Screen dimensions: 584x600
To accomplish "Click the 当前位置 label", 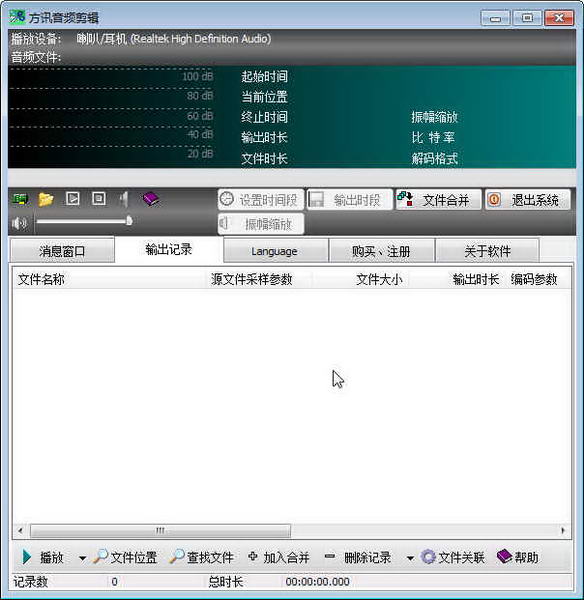I will click(x=264, y=97).
